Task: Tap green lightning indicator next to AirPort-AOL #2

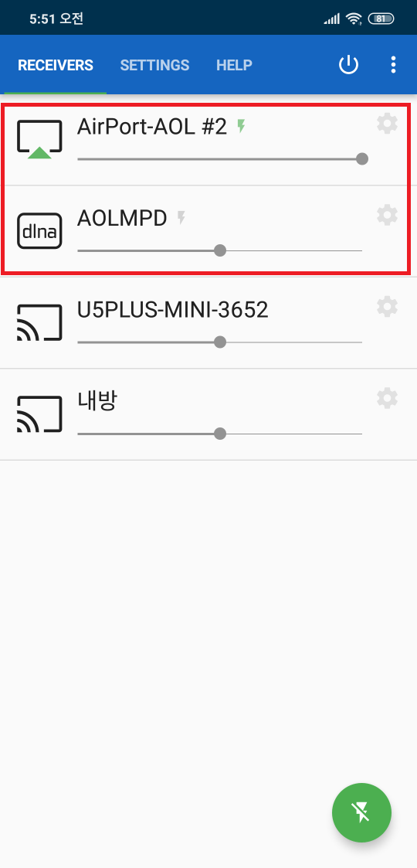Action: click(x=241, y=127)
